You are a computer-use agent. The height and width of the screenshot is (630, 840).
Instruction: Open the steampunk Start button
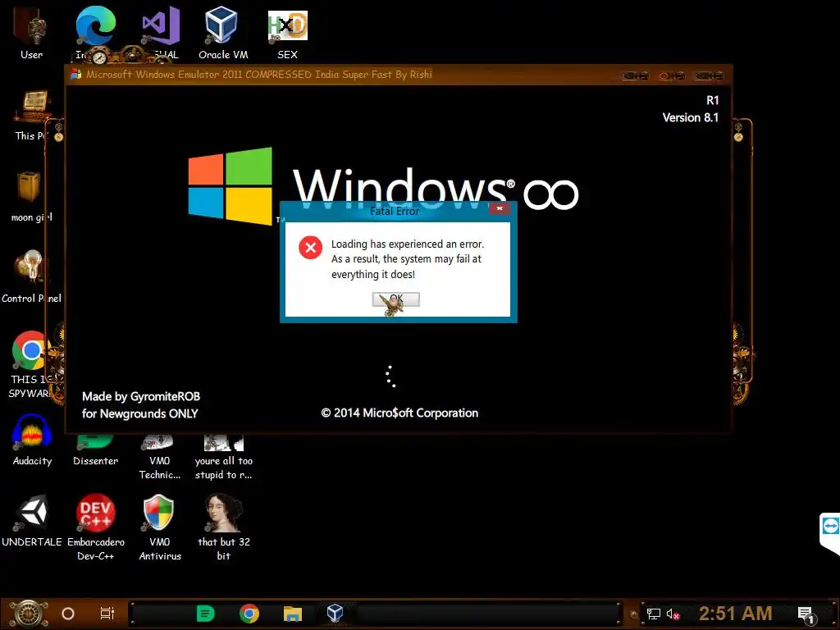(29, 614)
